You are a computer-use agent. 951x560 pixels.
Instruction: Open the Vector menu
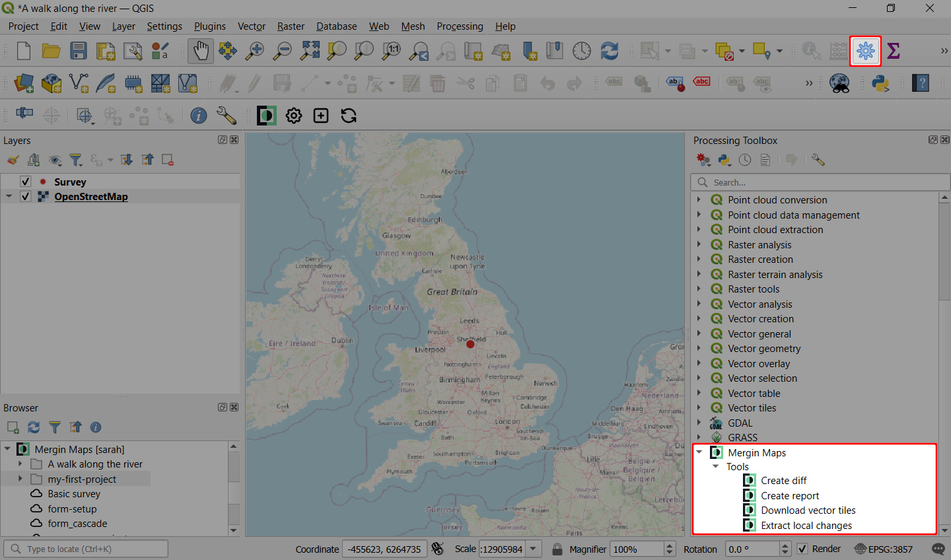point(252,26)
